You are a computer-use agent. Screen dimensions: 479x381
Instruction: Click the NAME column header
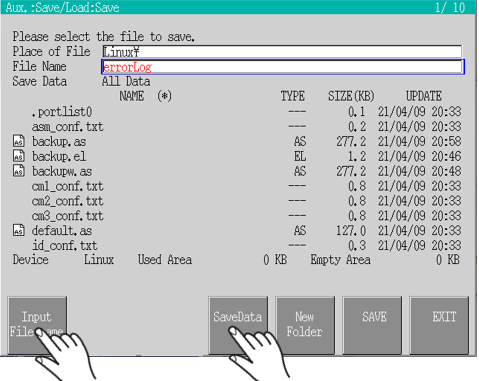tap(132, 96)
